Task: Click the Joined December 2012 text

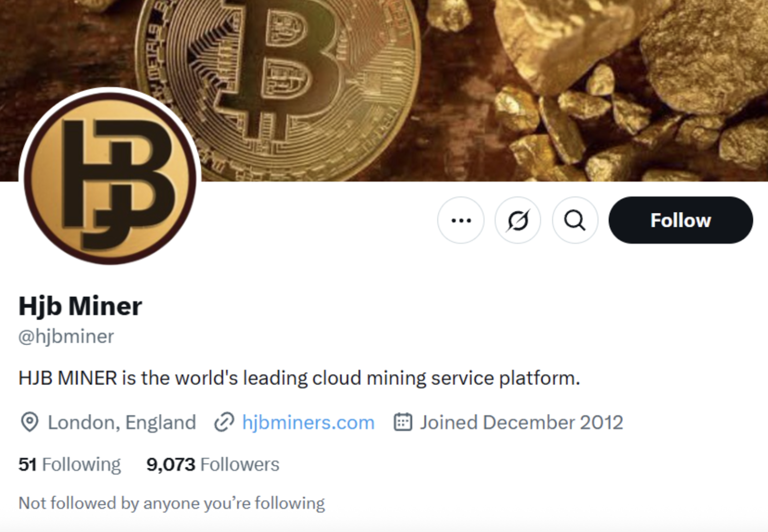Action: 521,423
